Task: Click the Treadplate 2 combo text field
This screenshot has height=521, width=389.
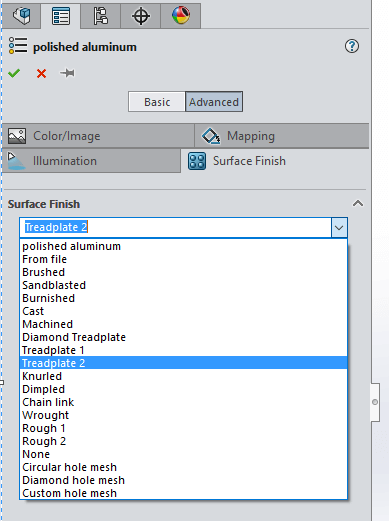Action: tap(176, 227)
